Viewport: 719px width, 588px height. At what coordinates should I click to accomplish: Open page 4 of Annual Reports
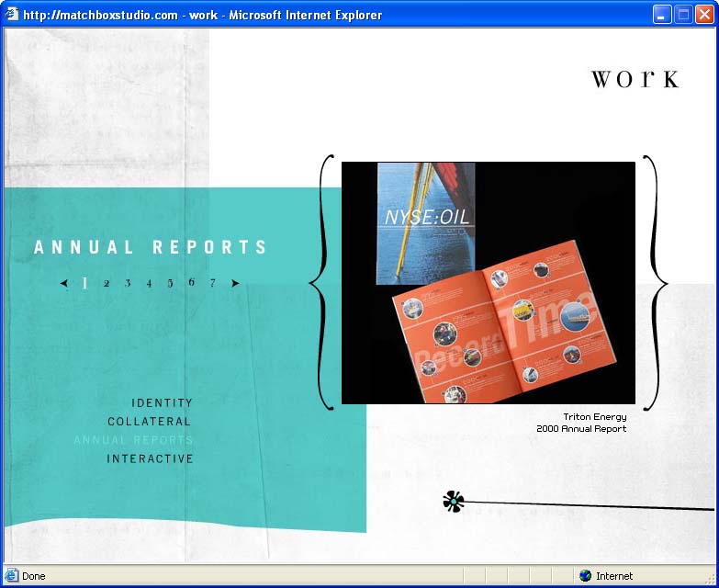click(149, 283)
